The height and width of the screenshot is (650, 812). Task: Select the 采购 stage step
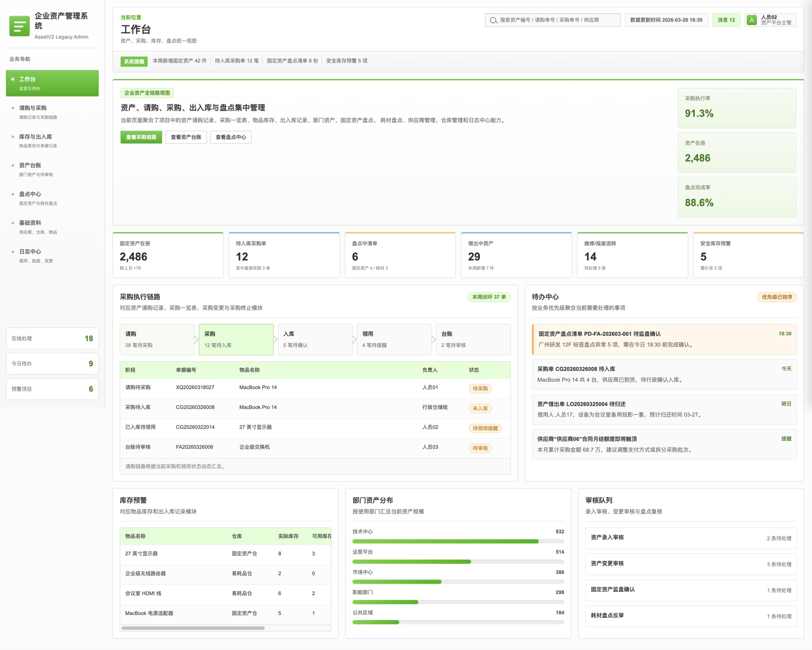[236, 339]
